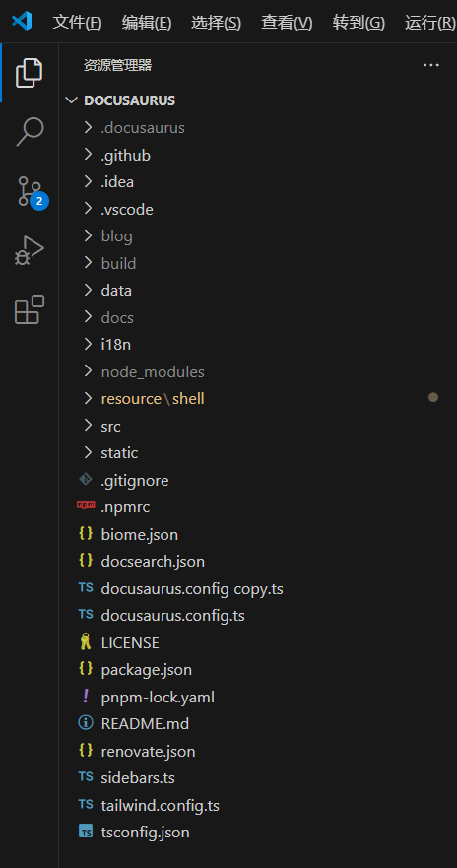Expand the .docusaurus folder
Viewport: 457px width, 868px height.
point(88,128)
